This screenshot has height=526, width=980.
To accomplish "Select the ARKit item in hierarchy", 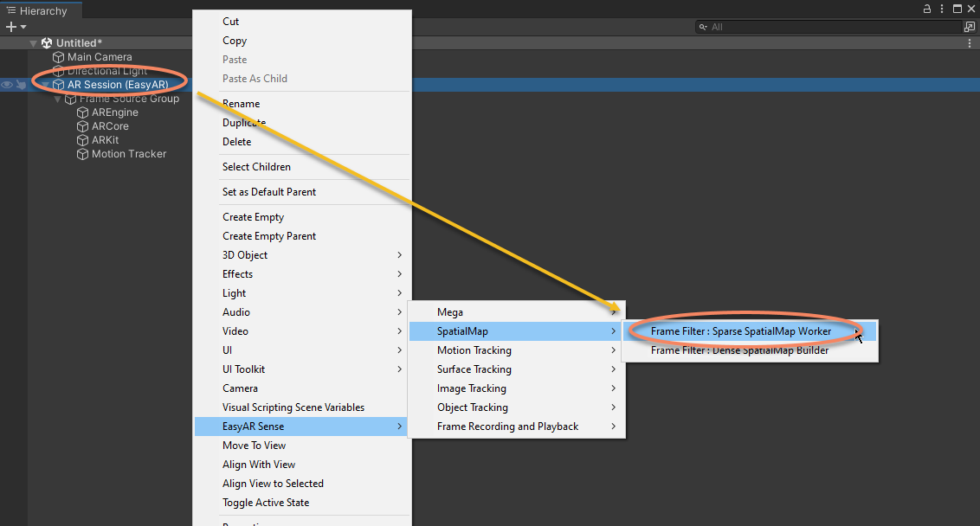I will 106,140.
